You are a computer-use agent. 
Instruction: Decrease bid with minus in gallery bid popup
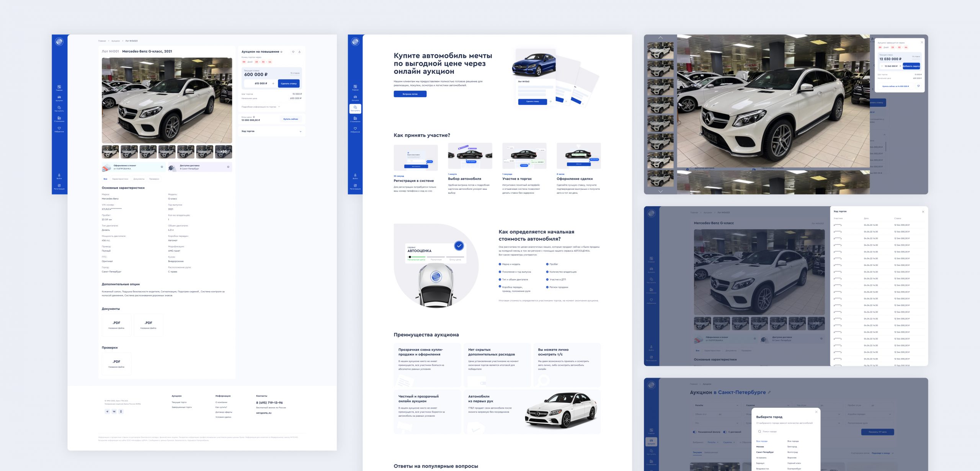[x=882, y=66]
